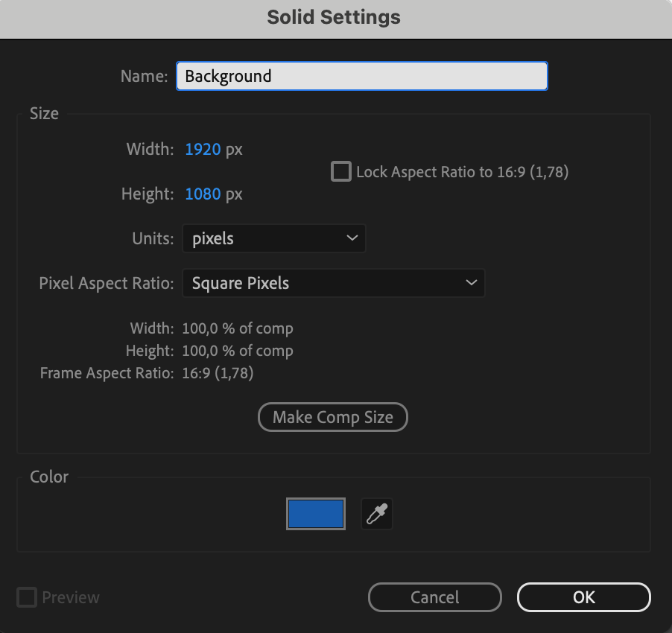Select the eyedropper color picker tool
Screen dimensions: 672x633
pyautogui.click(x=377, y=514)
